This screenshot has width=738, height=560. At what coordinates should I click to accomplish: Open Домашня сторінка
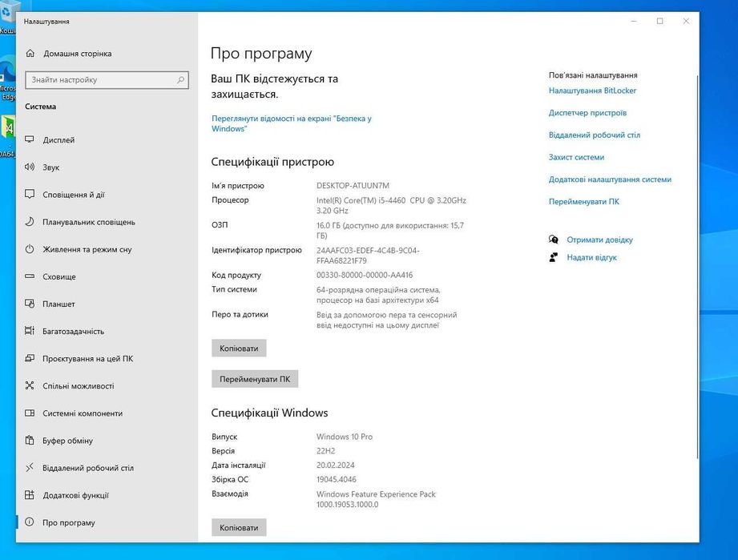pyautogui.click(x=78, y=54)
